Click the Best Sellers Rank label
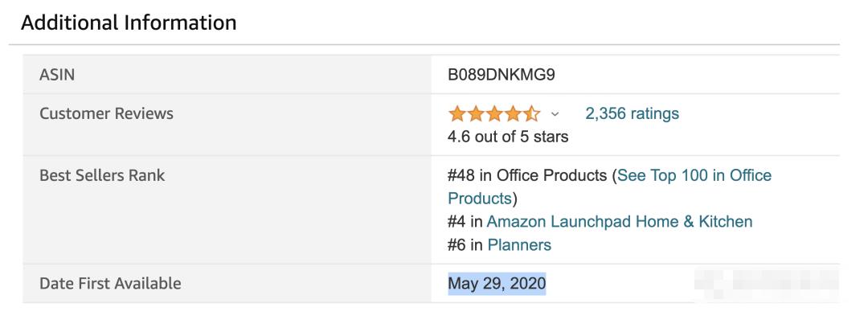Image resolution: width=868 pixels, height=320 pixels. click(102, 175)
